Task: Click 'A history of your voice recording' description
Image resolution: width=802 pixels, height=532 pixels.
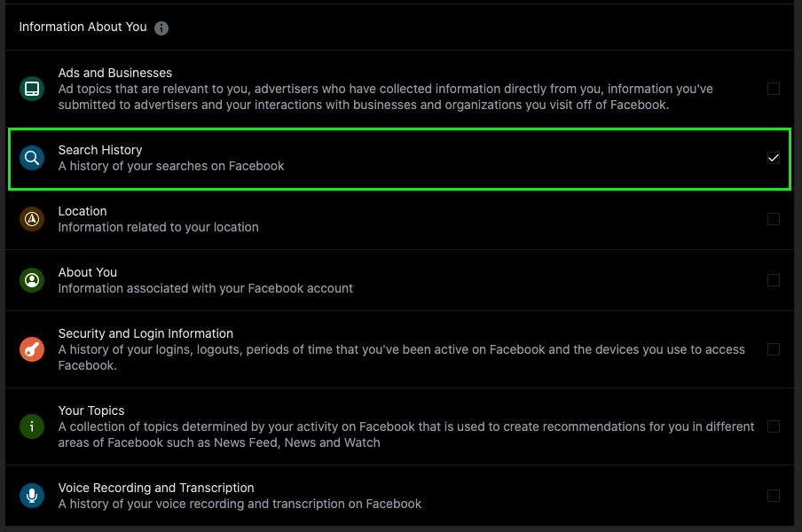Action: tap(240, 504)
